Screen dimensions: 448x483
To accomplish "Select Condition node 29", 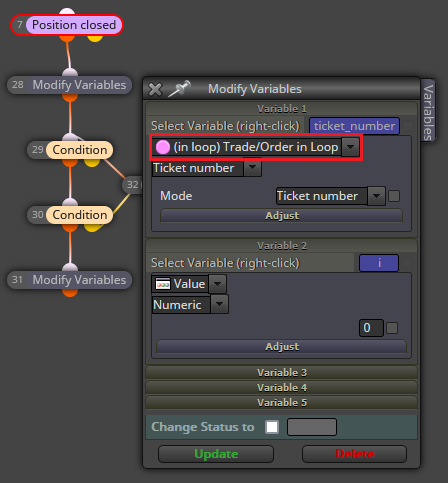I will [x=70, y=150].
